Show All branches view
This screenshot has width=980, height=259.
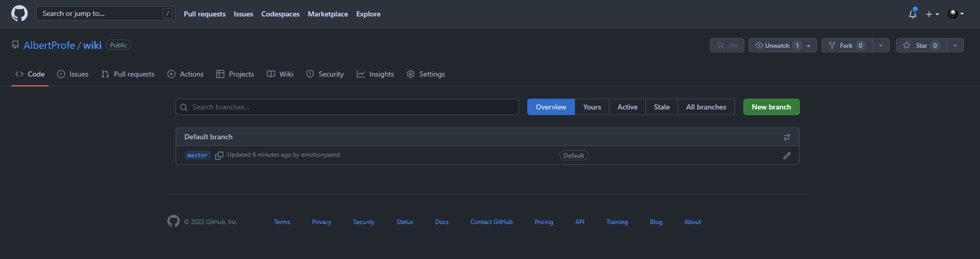point(706,107)
